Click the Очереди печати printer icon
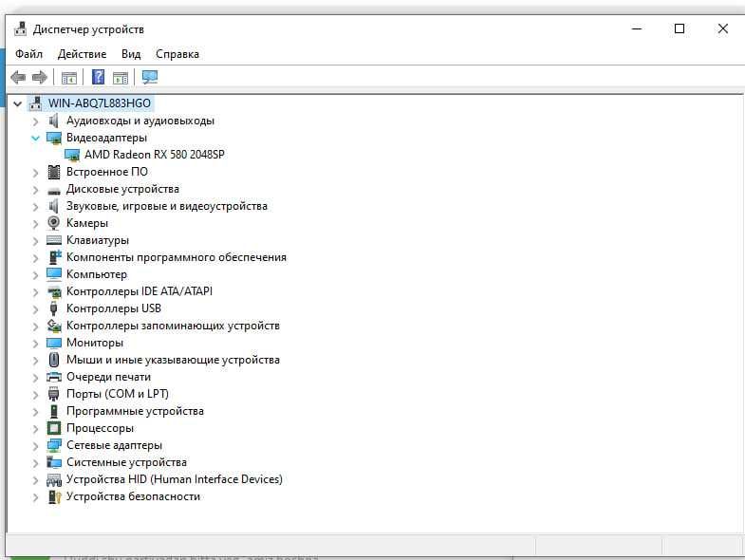This screenshot has height=560, width=745. (54, 377)
